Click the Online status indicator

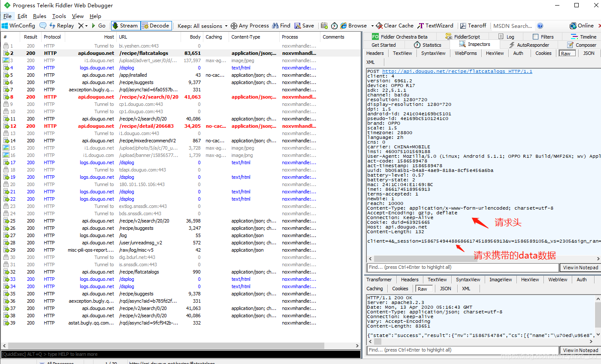pos(581,26)
